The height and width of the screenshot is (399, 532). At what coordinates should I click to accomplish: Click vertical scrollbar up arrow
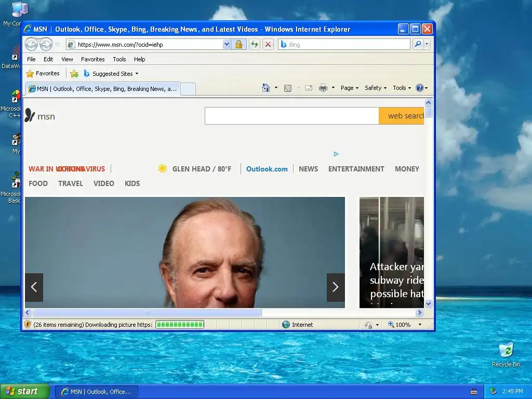[428, 102]
